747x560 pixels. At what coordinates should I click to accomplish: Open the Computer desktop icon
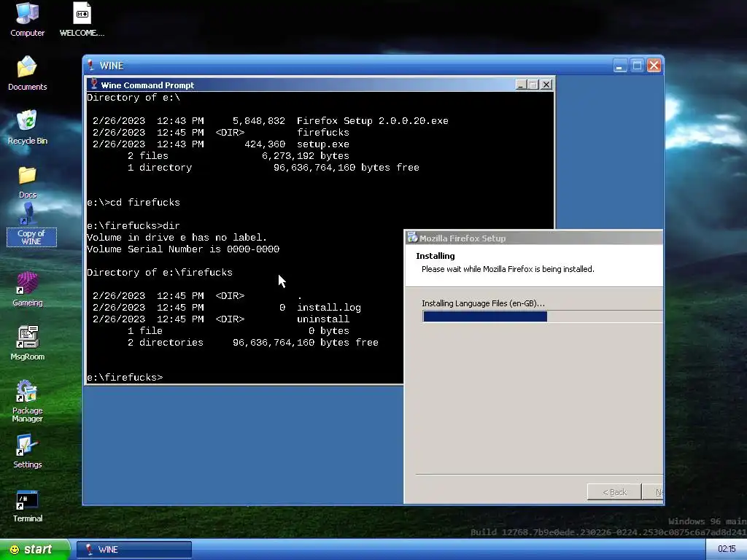27,20
